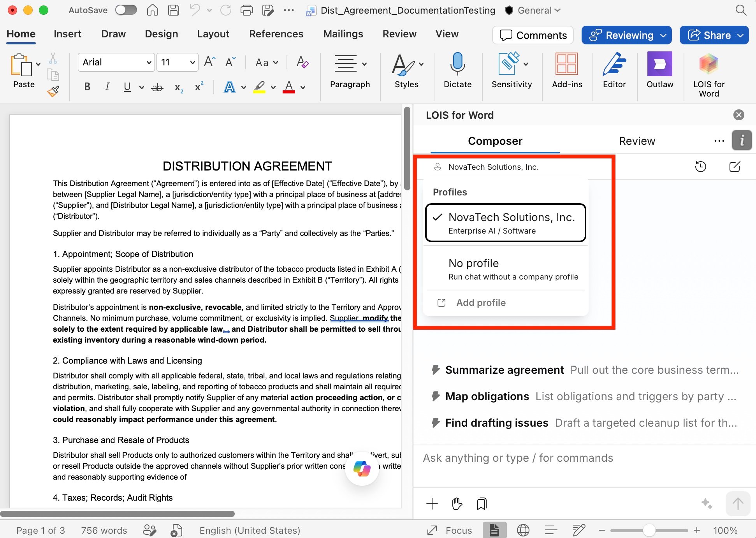The height and width of the screenshot is (538, 756).
Task: Switch to the References tab
Action: click(276, 34)
